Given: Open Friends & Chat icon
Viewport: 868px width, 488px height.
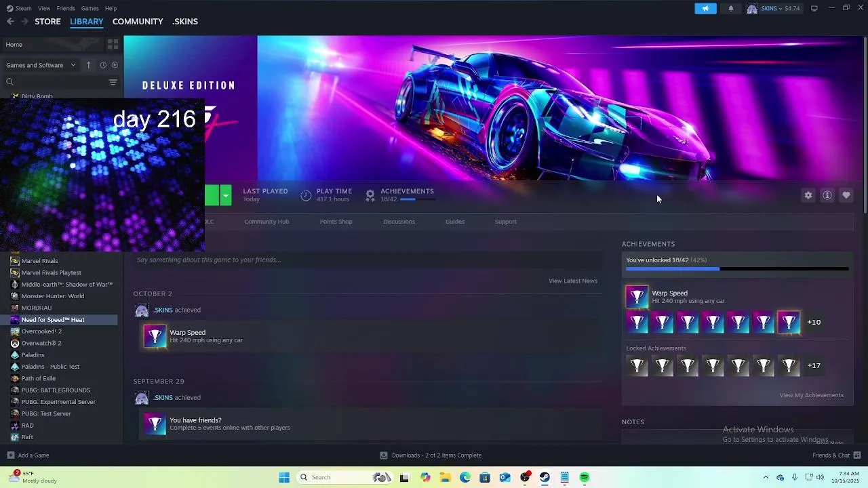Looking at the screenshot, I should pyautogui.click(x=857, y=455).
